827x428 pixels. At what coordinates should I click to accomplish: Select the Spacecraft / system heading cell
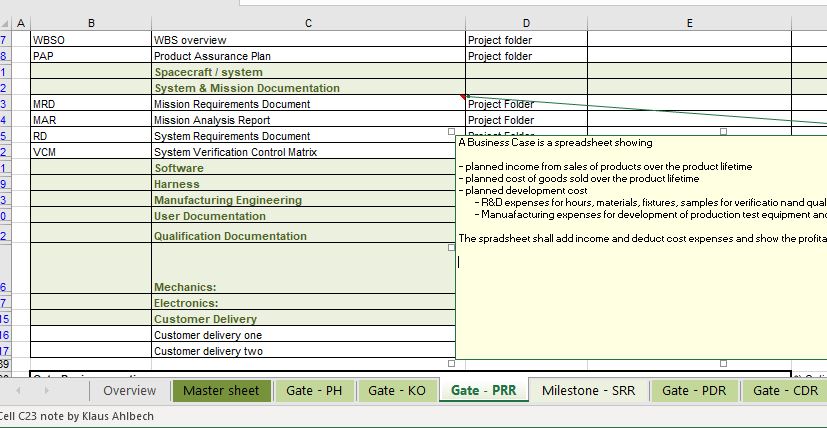pyautogui.click(x=309, y=72)
